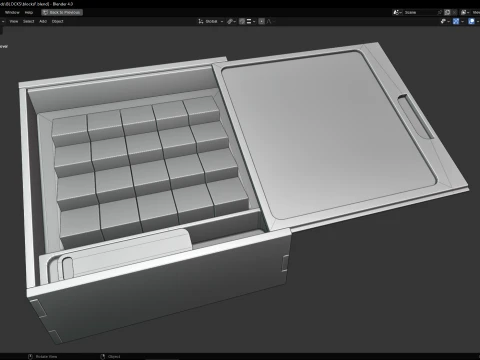Open the viewport Object menu
The width and height of the screenshot is (480, 360).
(57, 21)
